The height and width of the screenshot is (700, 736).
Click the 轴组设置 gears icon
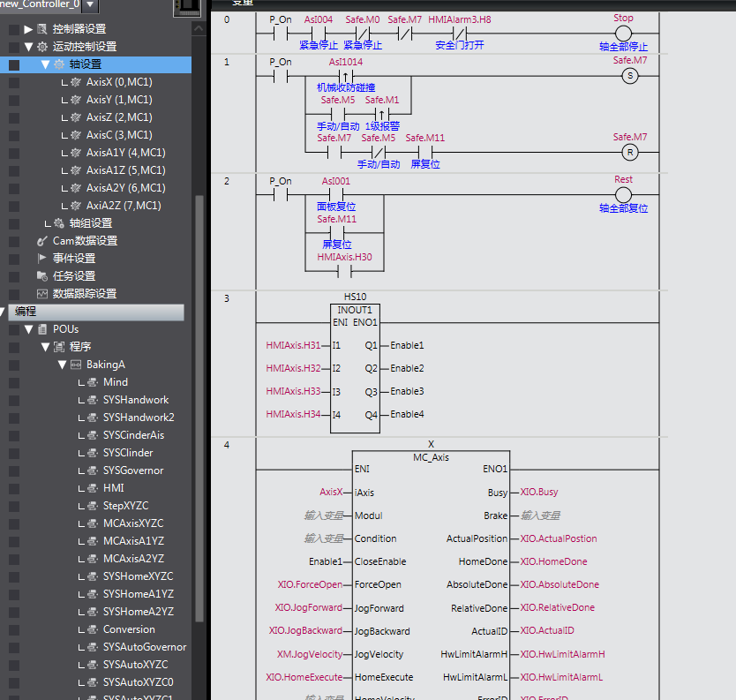59,223
